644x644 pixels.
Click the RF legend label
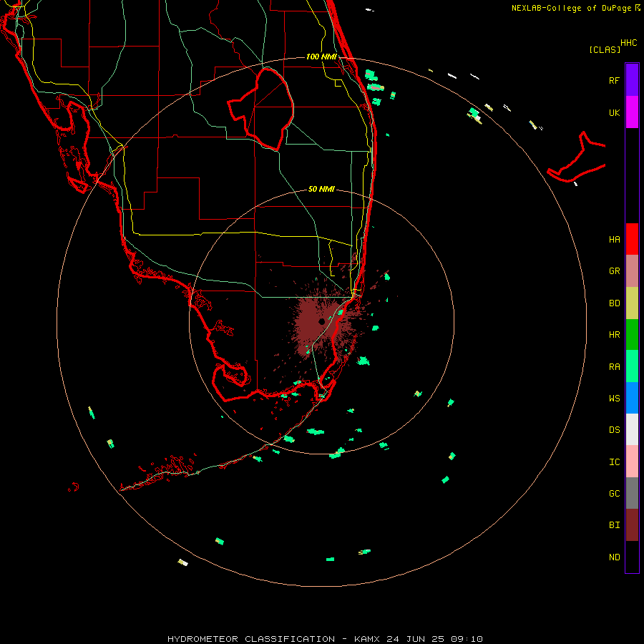pyautogui.click(x=614, y=80)
